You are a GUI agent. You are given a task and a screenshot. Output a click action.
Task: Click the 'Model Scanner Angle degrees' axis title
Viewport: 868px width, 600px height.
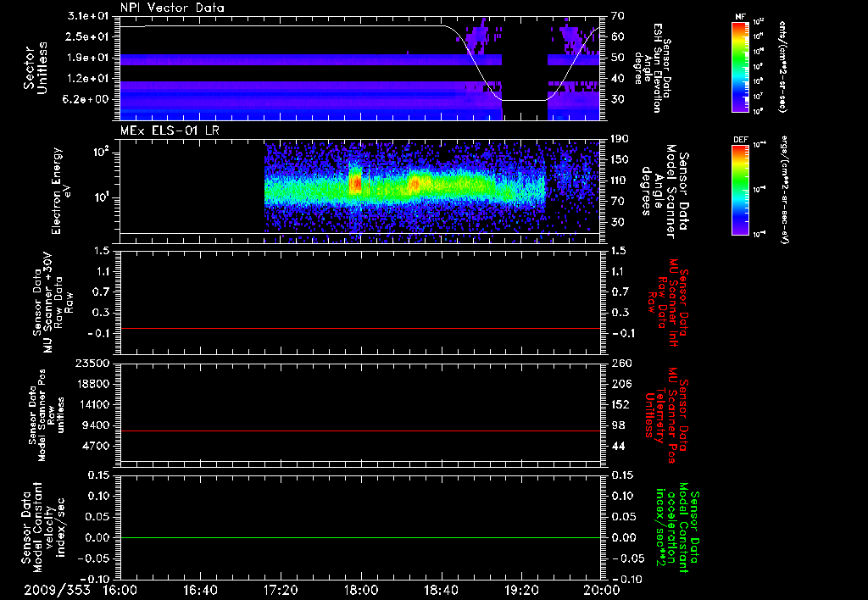pyautogui.click(x=665, y=192)
